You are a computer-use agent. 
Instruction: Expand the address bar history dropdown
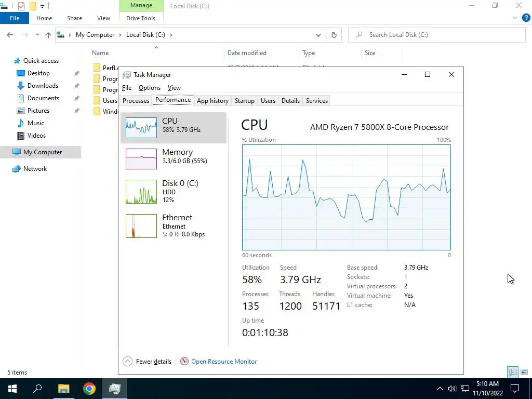coord(318,35)
